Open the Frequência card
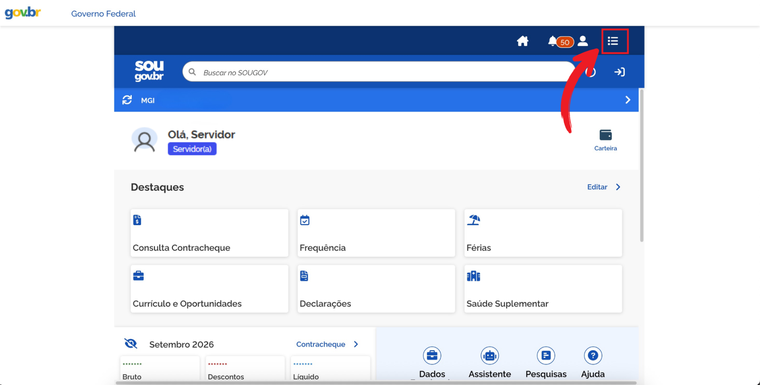The image size is (760, 385). tap(376, 233)
